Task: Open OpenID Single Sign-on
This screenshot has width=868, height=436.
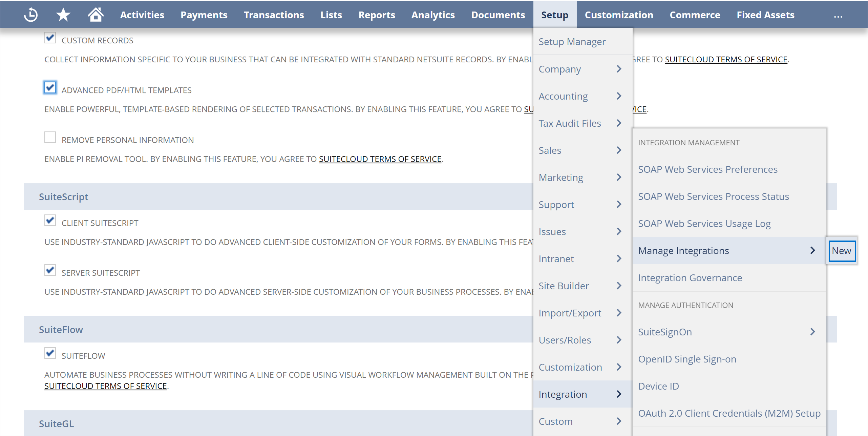Action: coord(729,359)
